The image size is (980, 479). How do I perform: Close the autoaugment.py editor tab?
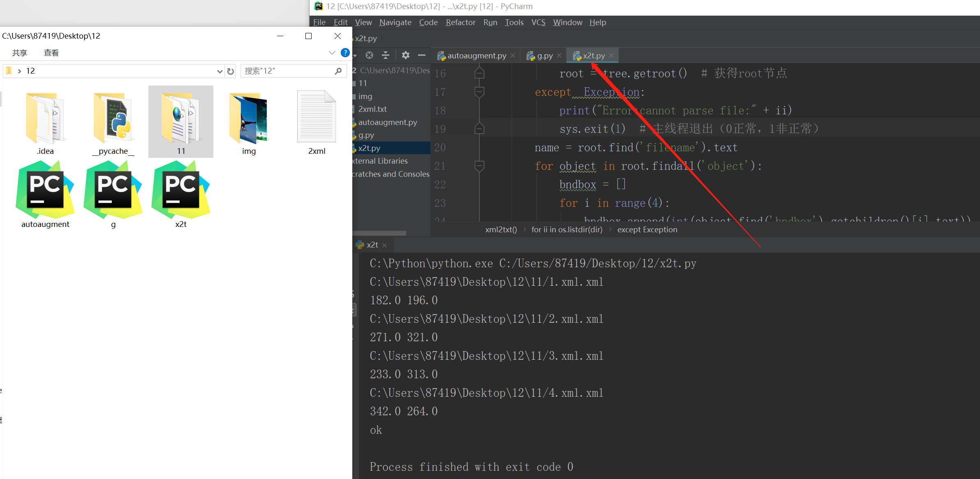[x=513, y=56]
